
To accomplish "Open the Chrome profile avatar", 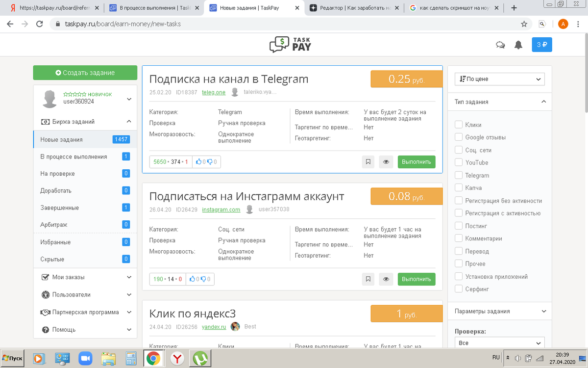I will tap(563, 24).
